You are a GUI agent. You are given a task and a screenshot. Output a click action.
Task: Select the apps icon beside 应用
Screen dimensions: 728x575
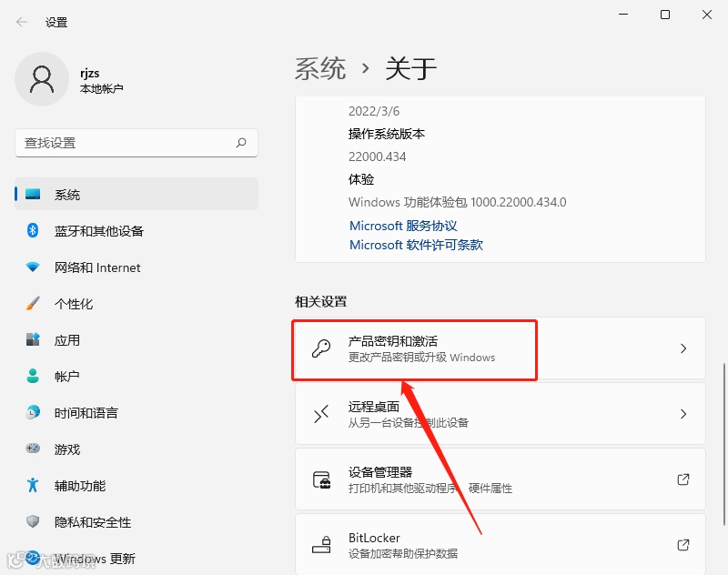tap(33, 339)
